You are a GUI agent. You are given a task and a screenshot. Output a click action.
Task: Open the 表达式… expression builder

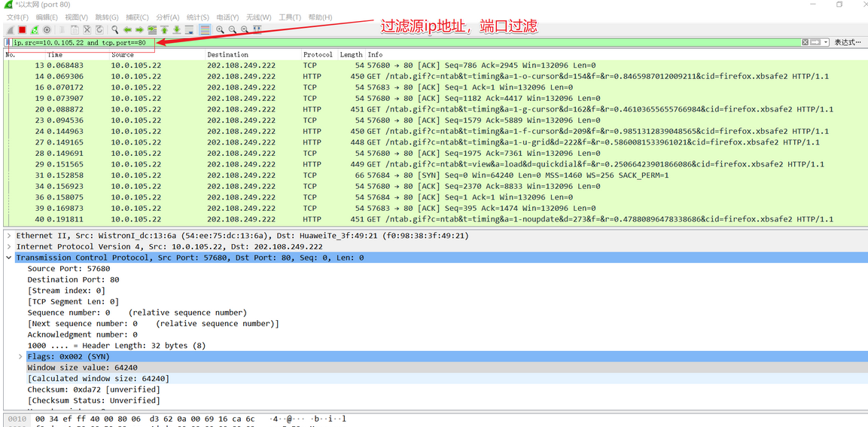(848, 42)
